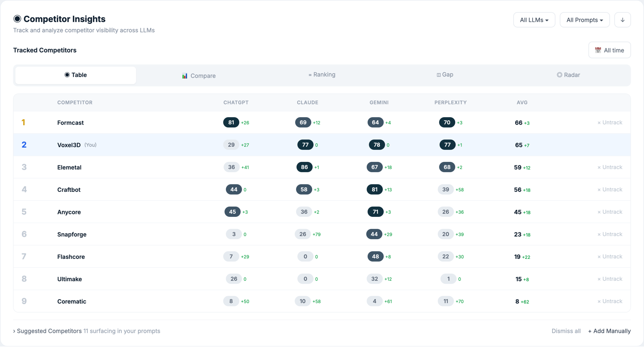Click Formcast's average score 66
This screenshot has height=347, width=644.
coord(519,123)
